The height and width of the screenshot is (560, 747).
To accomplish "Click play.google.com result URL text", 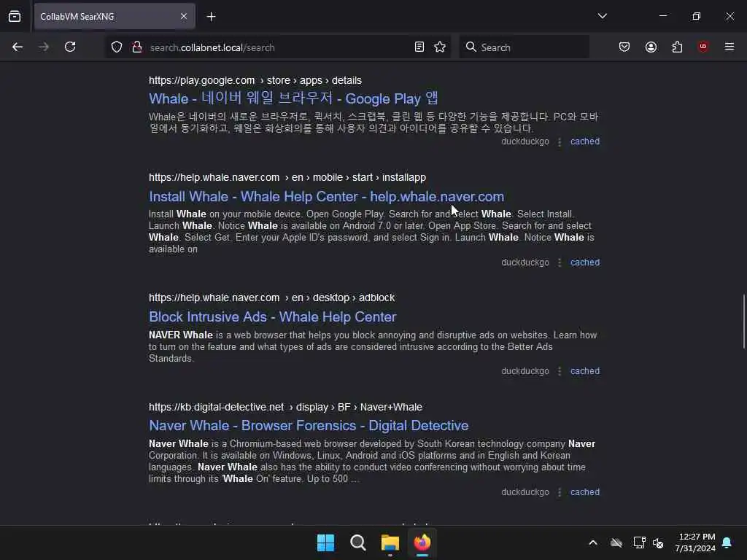I will 255,80.
